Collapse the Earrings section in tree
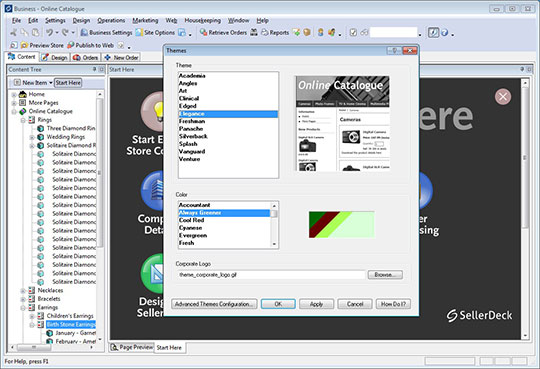The image size is (540, 369). point(23,308)
